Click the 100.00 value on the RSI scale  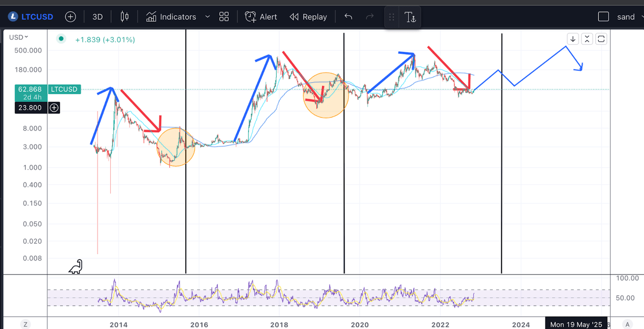pos(628,278)
